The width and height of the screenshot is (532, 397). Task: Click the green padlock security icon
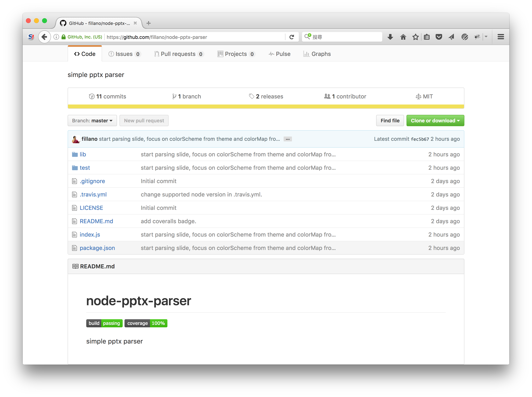tap(63, 37)
